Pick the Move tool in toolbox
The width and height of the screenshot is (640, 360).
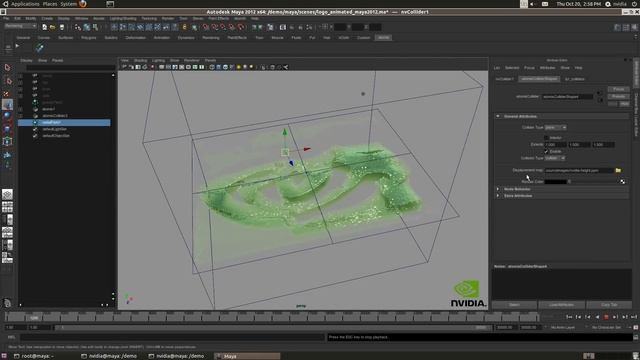pos(7,104)
